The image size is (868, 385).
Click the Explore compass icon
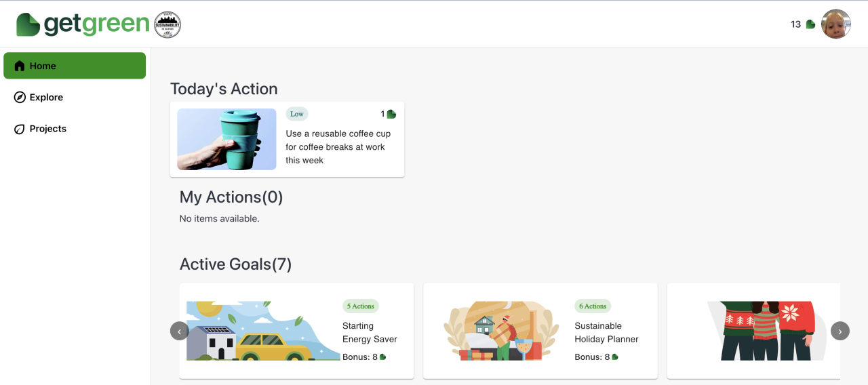(x=20, y=98)
